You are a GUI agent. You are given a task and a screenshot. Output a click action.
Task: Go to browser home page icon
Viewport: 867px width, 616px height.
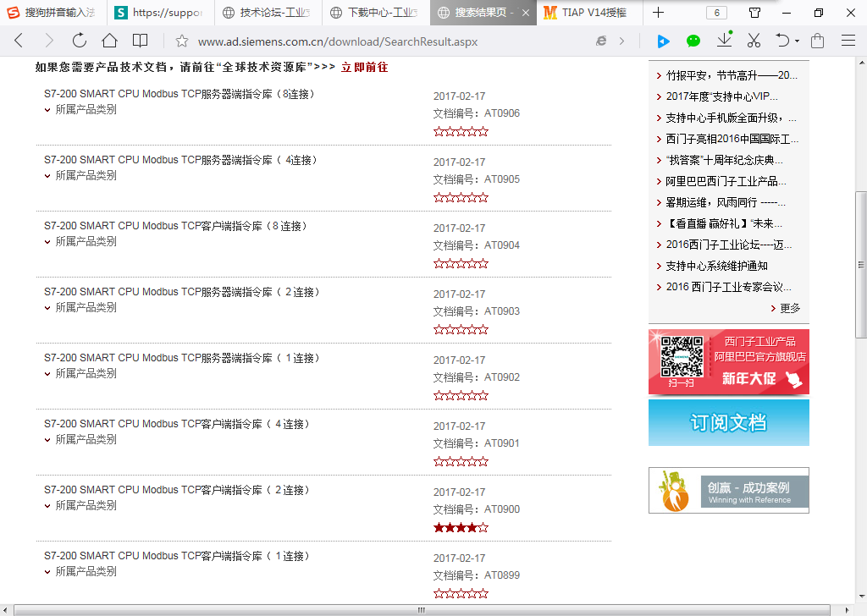[109, 41]
